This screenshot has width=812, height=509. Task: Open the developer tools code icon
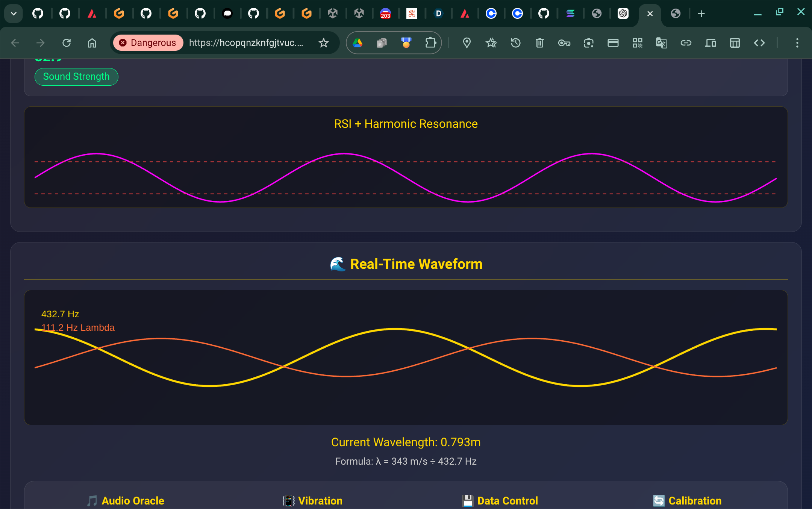759,43
